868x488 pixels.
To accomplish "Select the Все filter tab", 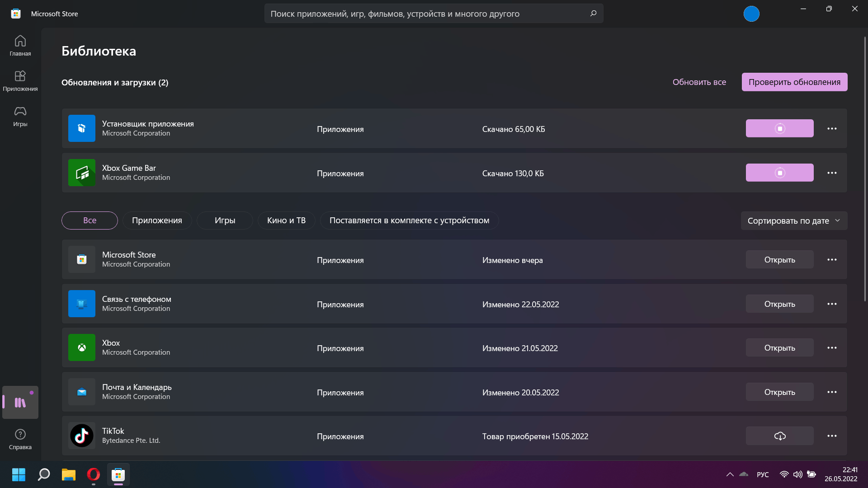I will point(90,221).
